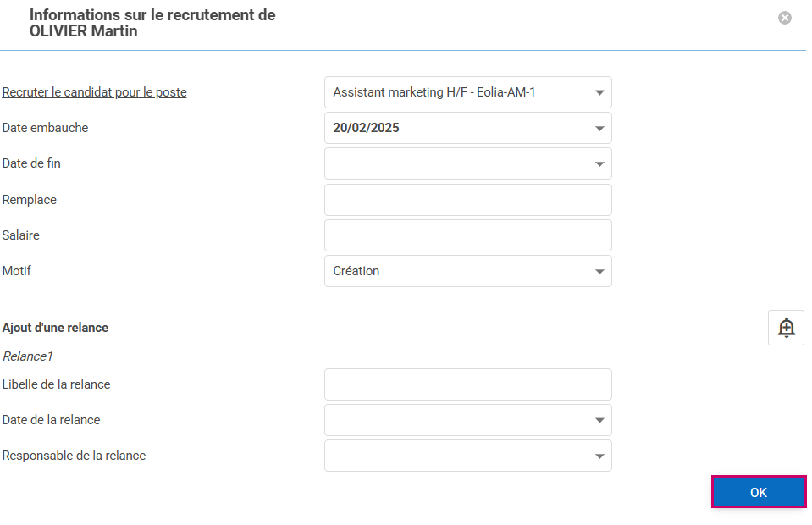Screen dimensions: 812x525
Task: Open the Responsable de la relance arrow
Action: click(x=599, y=456)
